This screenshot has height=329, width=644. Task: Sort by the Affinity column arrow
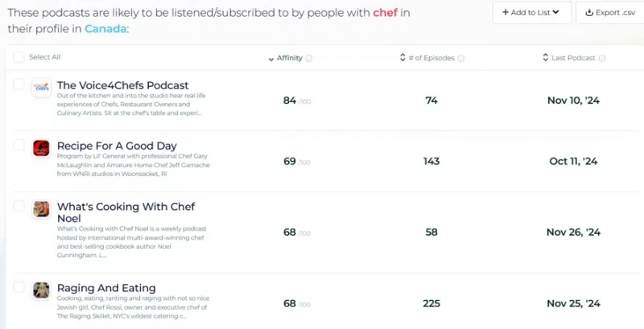click(271, 59)
